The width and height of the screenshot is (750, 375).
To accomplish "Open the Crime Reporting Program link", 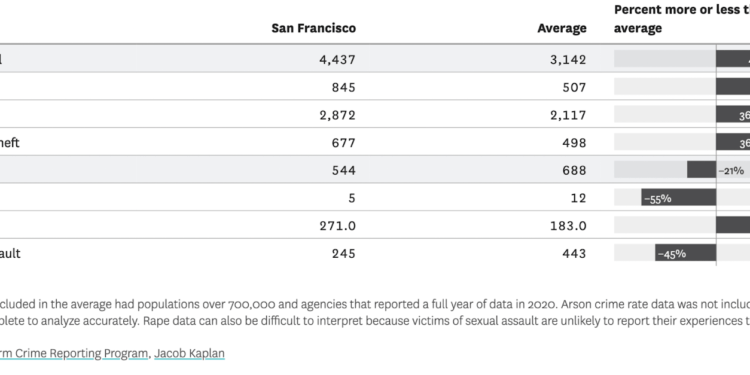I will (74, 353).
